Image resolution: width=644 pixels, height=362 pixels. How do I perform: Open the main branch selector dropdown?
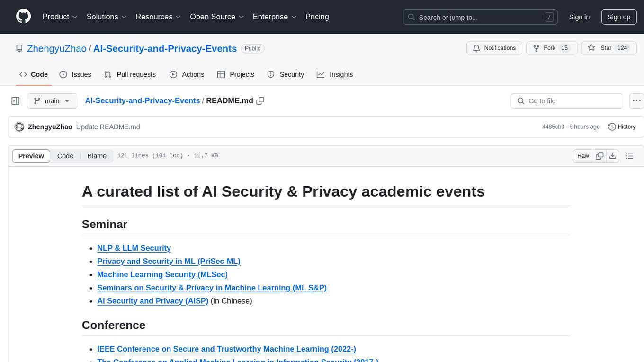52,101
